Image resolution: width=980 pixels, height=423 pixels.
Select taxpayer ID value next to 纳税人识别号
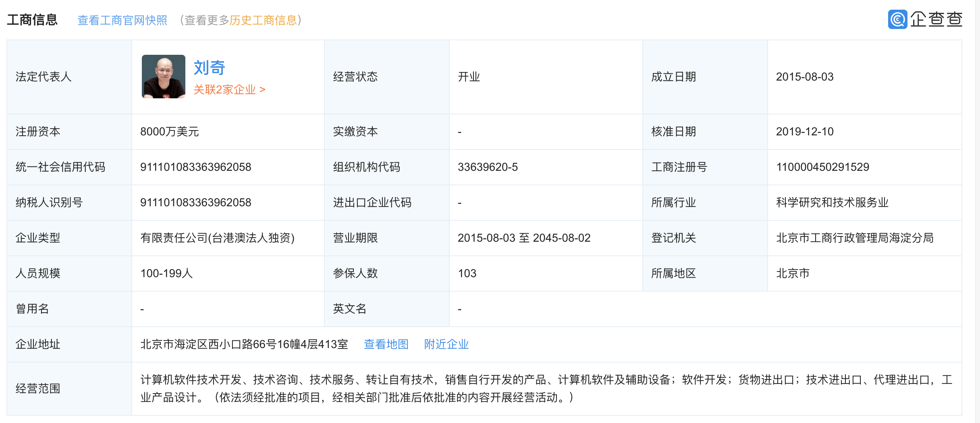tap(196, 203)
